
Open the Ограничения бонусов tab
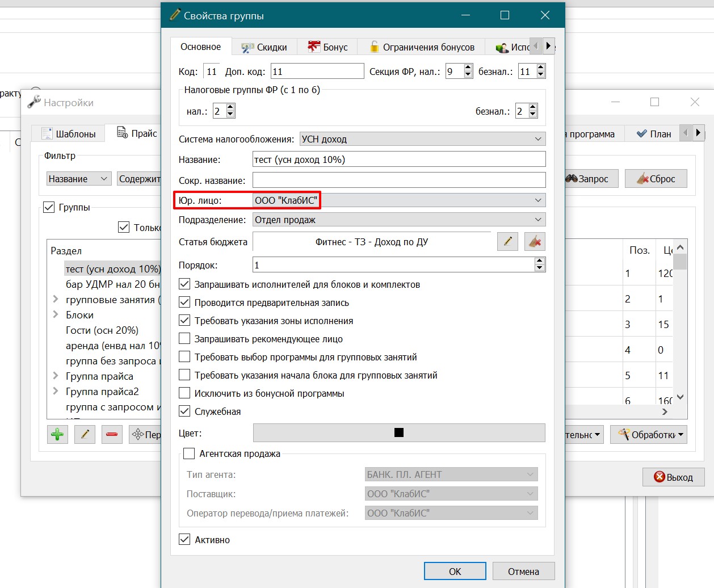[421, 47]
